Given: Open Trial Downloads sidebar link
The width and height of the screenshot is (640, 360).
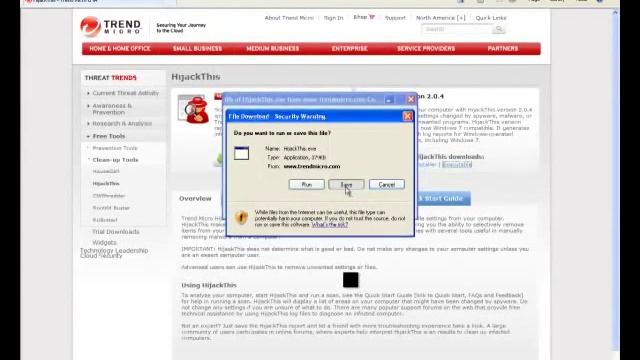Looking at the screenshot, I should click(x=116, y=232).
